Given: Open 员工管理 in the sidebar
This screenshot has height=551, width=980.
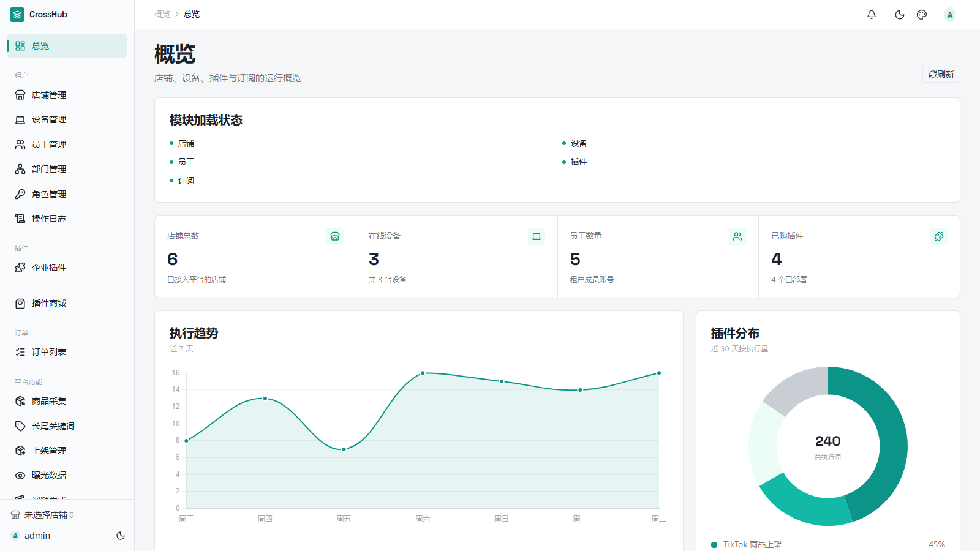Looking at the screenshot, I should click(x=67, y=144).
